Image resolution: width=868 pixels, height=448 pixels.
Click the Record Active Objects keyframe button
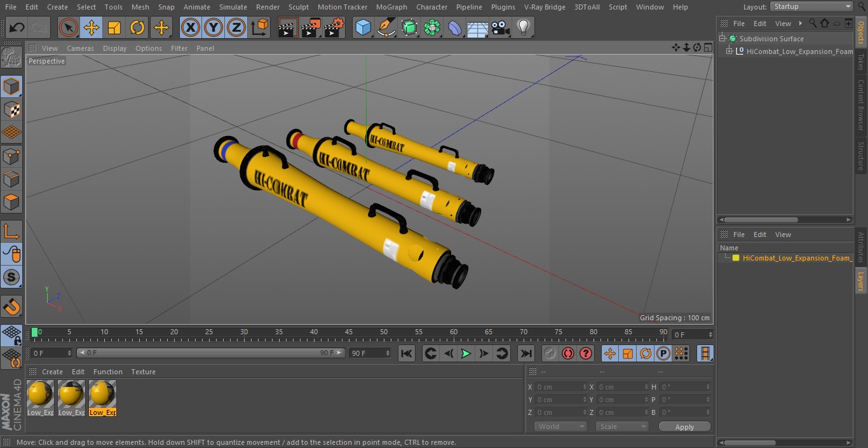[x=550, y=353]
